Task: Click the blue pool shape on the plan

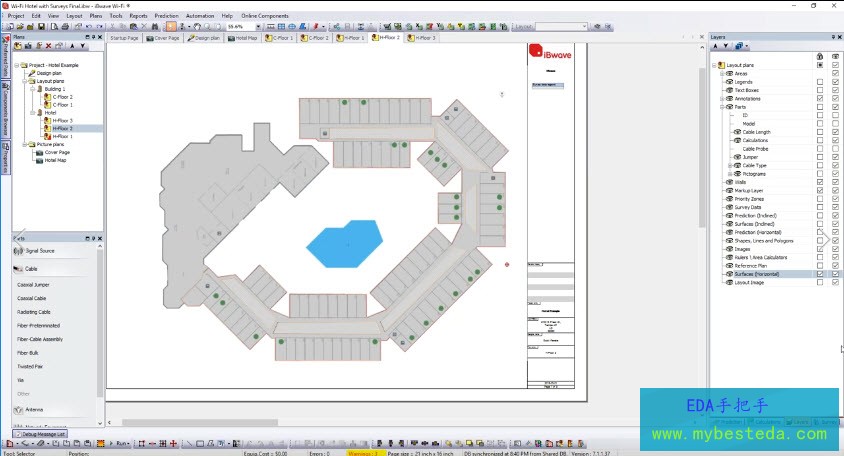Action: click(x=345, y=244)
